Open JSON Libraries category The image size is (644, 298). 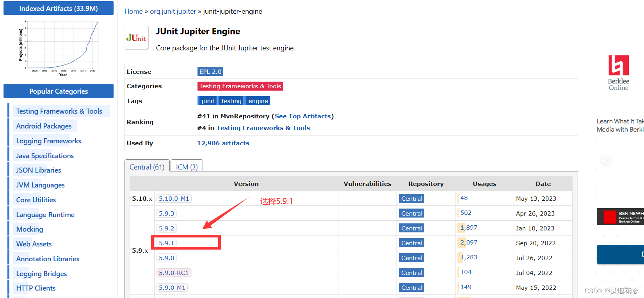(39, 170)
